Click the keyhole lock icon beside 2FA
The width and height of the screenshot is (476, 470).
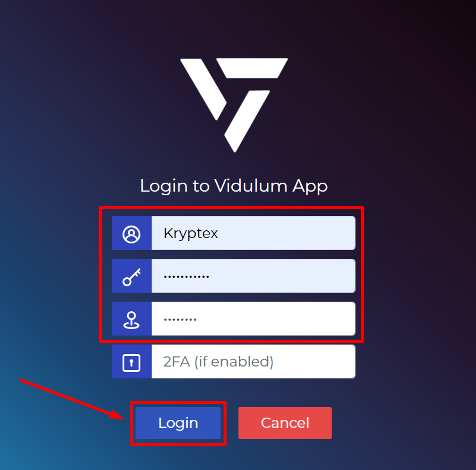coord(131,363)
